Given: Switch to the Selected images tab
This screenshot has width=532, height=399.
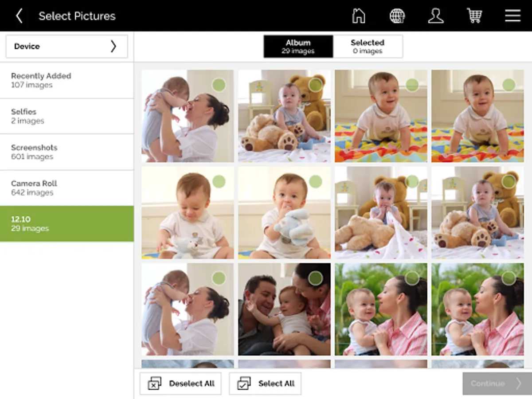Looking at the screenshot, I should coord(368,46).
